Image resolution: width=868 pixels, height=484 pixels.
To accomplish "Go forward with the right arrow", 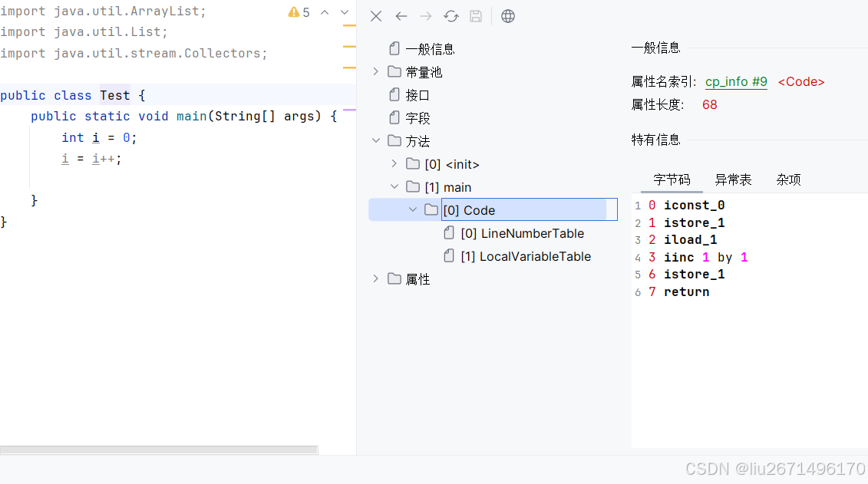I will 426,16.
